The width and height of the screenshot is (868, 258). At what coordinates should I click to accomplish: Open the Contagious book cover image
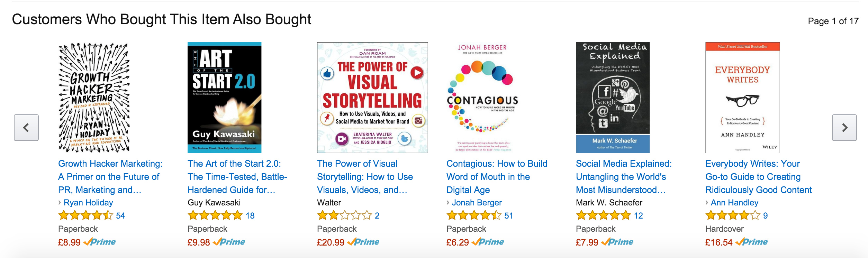482,98
